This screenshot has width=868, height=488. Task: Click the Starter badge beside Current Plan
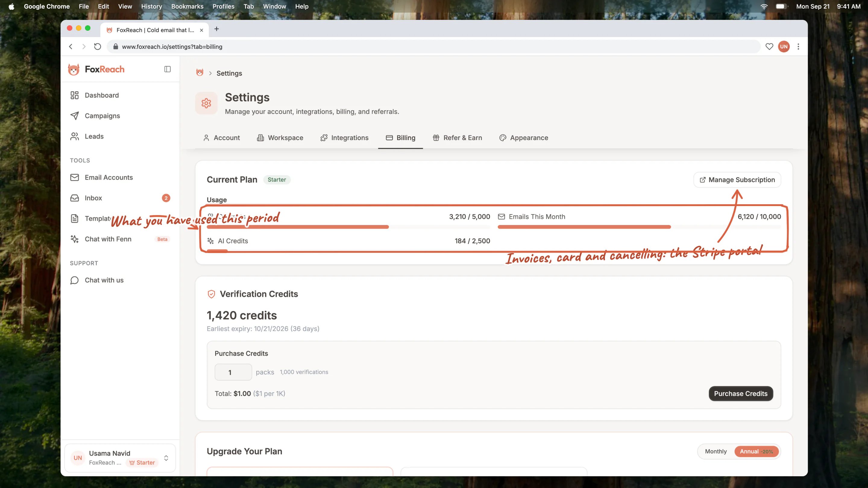pos(277,180)
